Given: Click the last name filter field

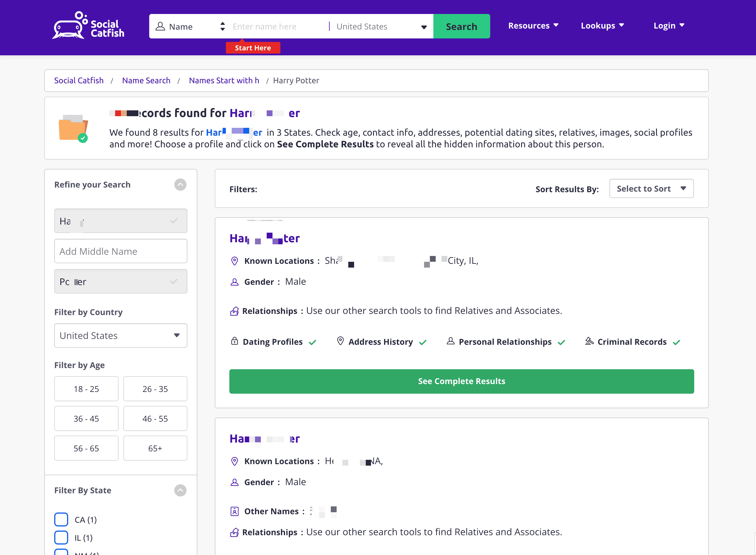Looking at the screenshot, I should point(121,282).
